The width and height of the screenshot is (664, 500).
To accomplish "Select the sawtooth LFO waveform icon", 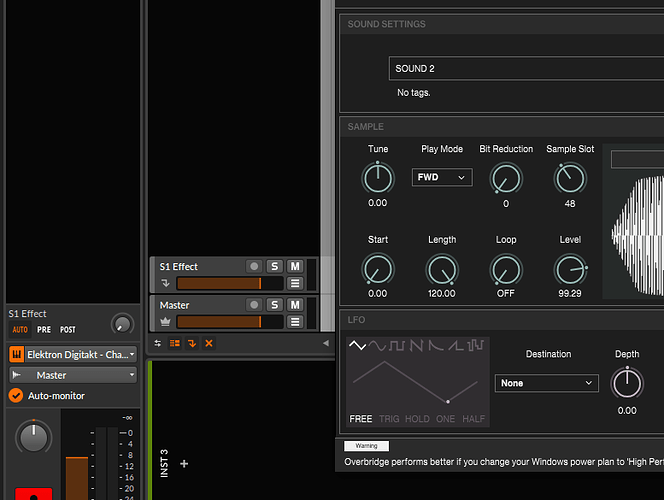I will (416, 345).
